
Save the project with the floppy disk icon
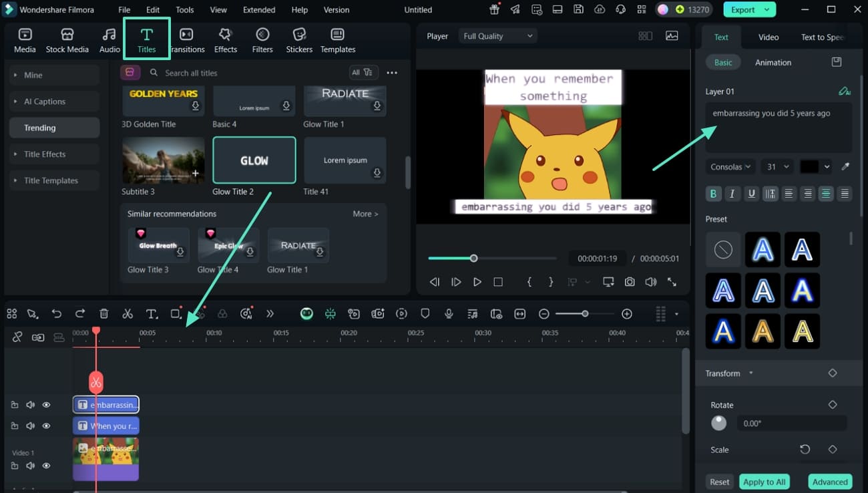pos(579,9)
